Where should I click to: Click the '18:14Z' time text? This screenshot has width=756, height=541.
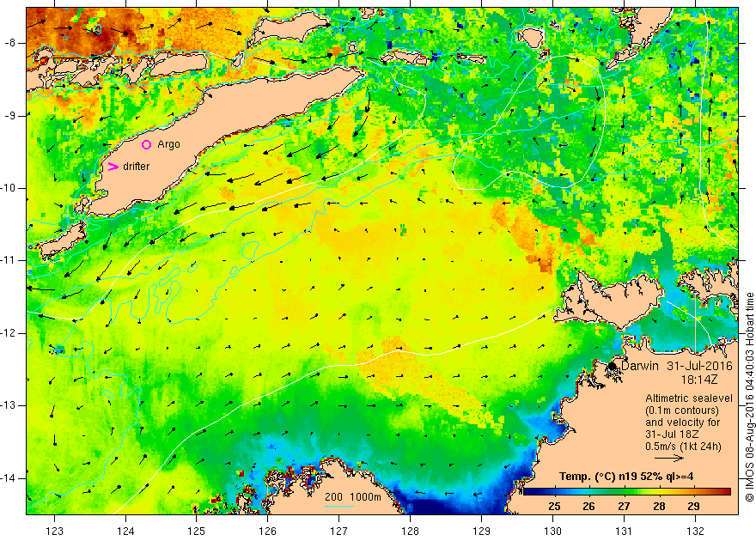(x=699, y=380)
